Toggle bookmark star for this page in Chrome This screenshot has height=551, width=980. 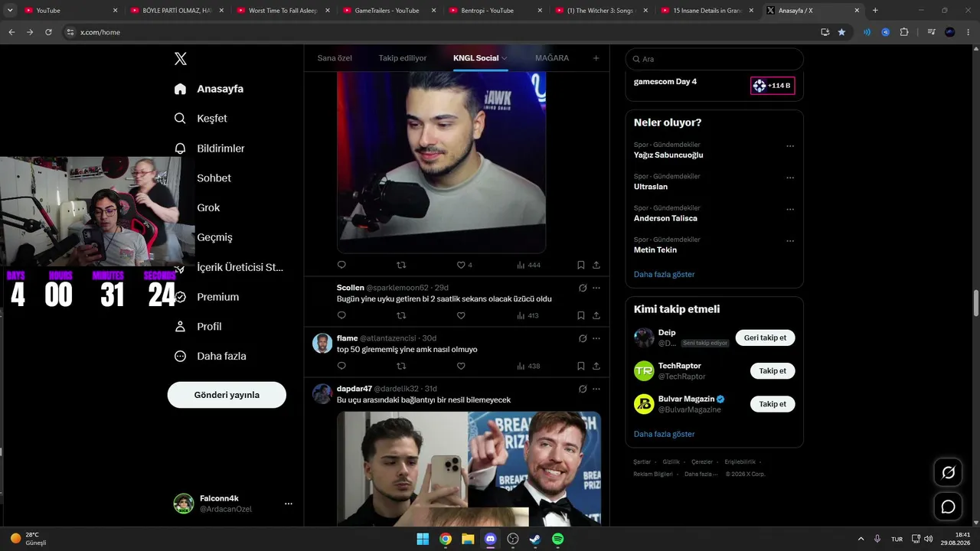tap(841, 32)
